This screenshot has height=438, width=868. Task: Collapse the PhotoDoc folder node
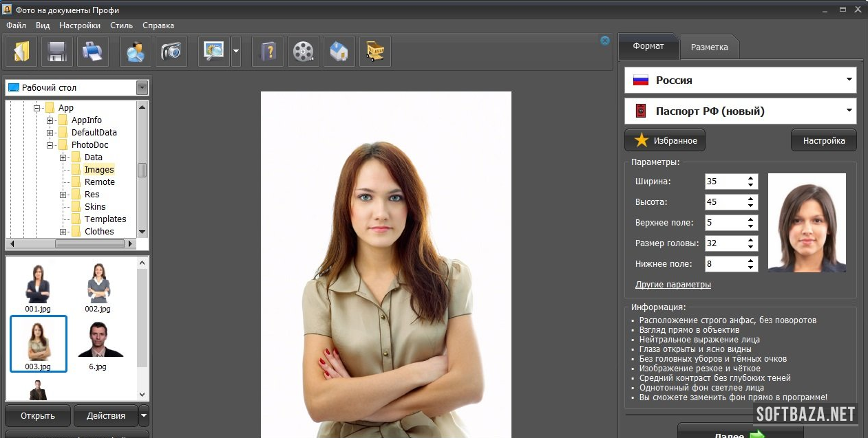tap(50, 145)
